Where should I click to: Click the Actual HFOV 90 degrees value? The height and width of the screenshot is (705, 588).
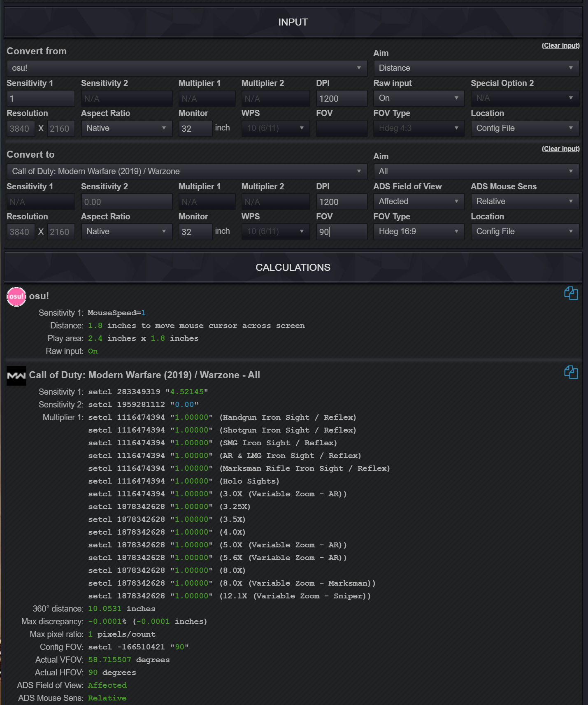(x=112, y=672)
